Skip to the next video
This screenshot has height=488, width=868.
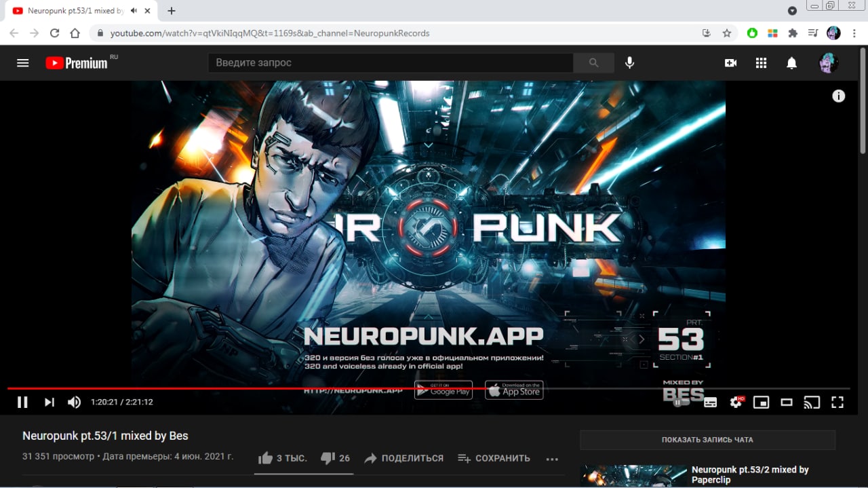pos(50,402)
